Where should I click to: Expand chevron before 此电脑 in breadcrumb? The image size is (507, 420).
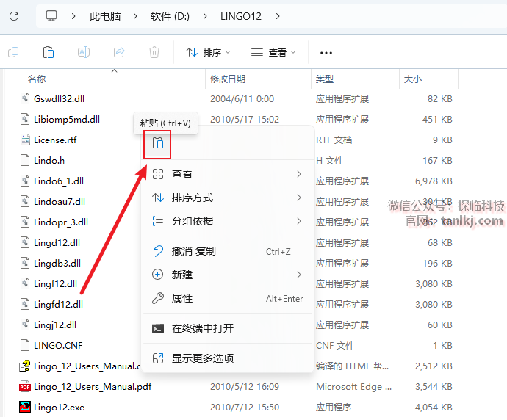click(73, 16)
